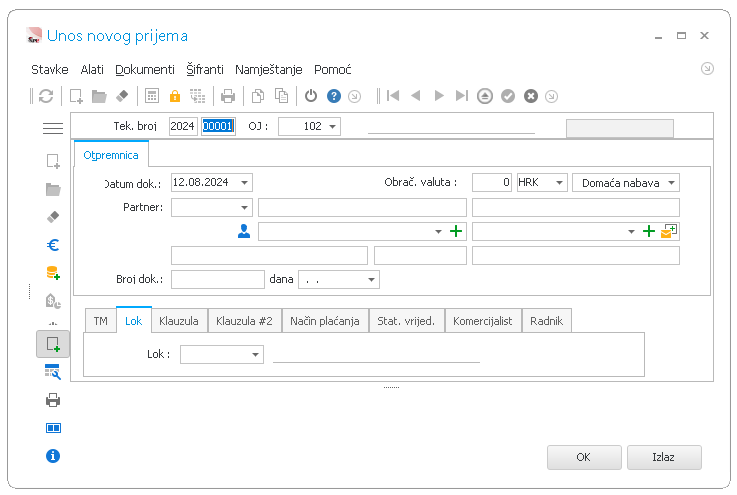Open help with blue question mark icon
The width and height of the screenshot is (737, 495).
334,96
